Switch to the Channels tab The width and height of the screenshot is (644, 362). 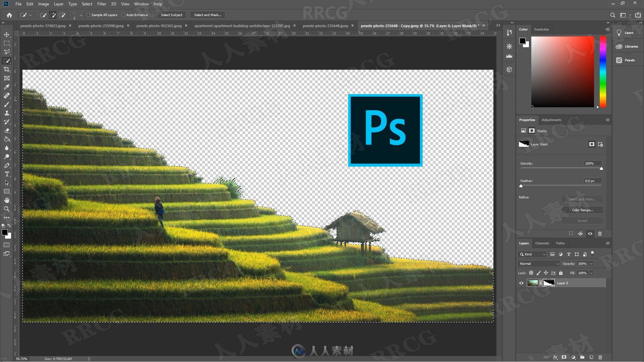541,243
